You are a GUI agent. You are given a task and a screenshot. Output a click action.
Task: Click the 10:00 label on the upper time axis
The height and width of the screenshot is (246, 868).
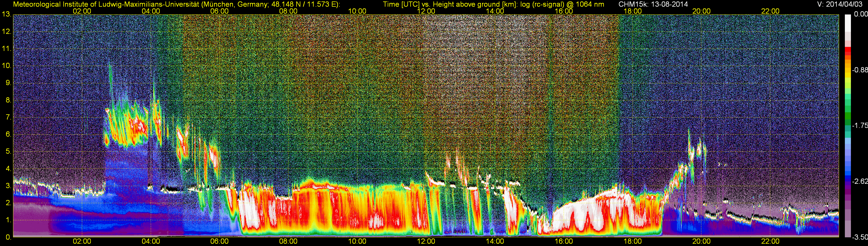pos(357,11)
